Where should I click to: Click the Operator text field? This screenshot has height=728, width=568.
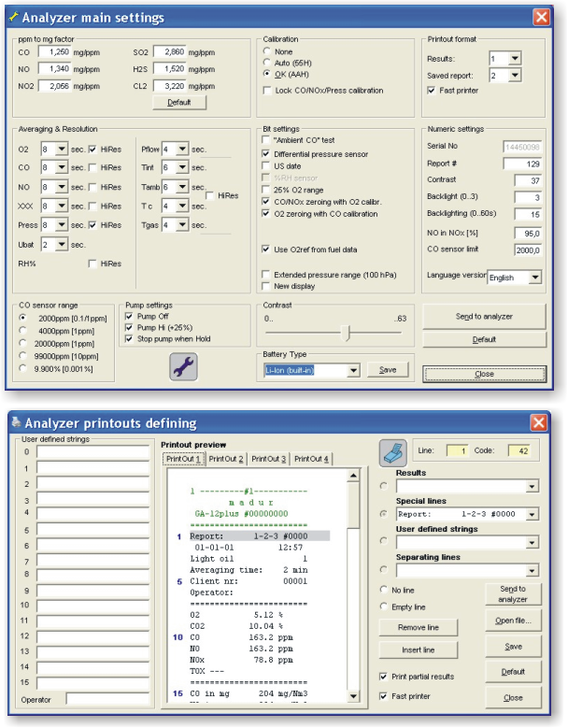pyautogui.click(x=107, y=699)
